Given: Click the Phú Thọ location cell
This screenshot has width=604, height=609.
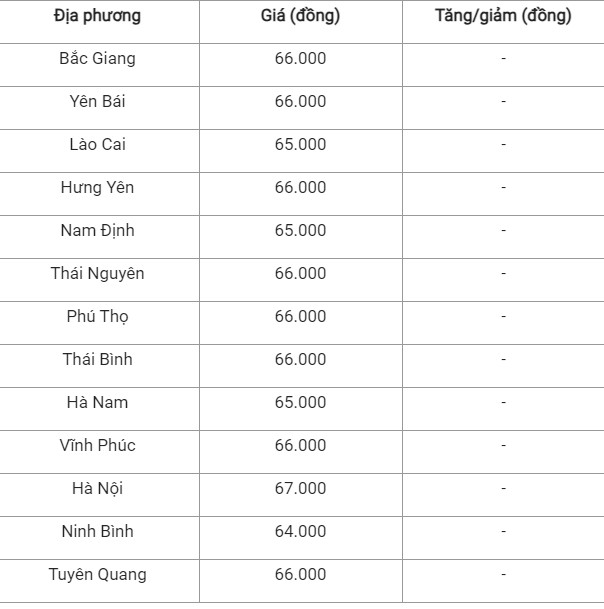Looking at the screenshot, I should [x=97, y=317].
